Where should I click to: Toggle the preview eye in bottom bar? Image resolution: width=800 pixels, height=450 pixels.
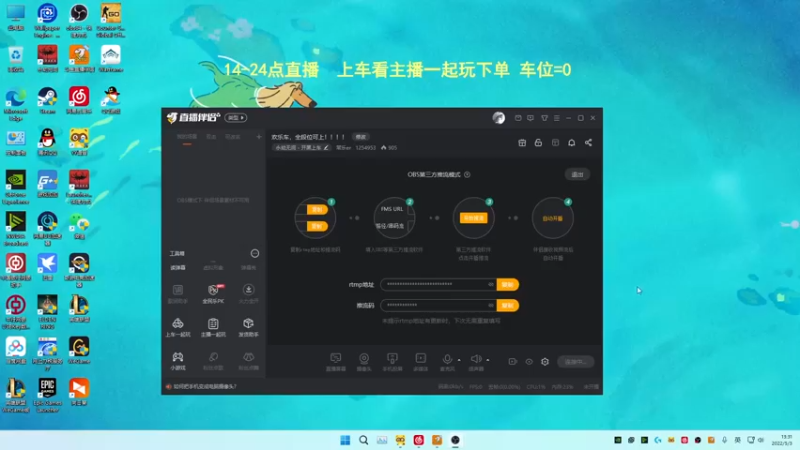(x=529, y=362)
